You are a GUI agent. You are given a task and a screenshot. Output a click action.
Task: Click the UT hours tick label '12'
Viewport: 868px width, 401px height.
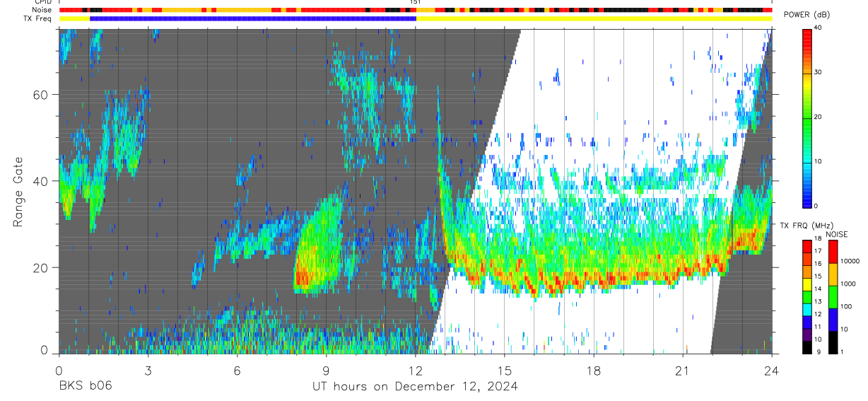coord(416,371)
